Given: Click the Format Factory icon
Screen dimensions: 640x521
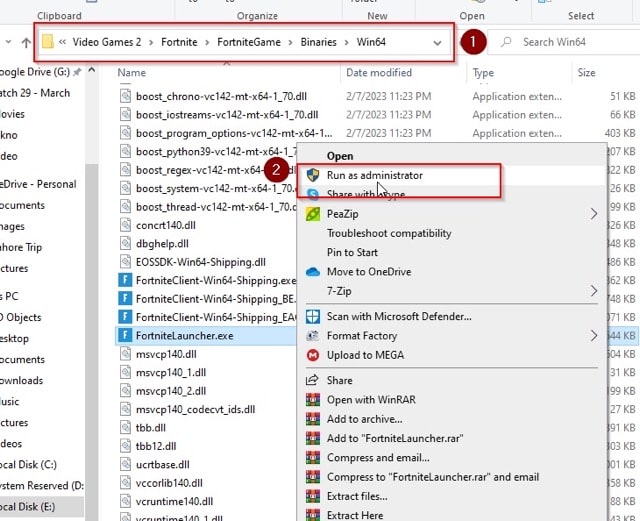Looking at the screenshot, I should (313, 336).
